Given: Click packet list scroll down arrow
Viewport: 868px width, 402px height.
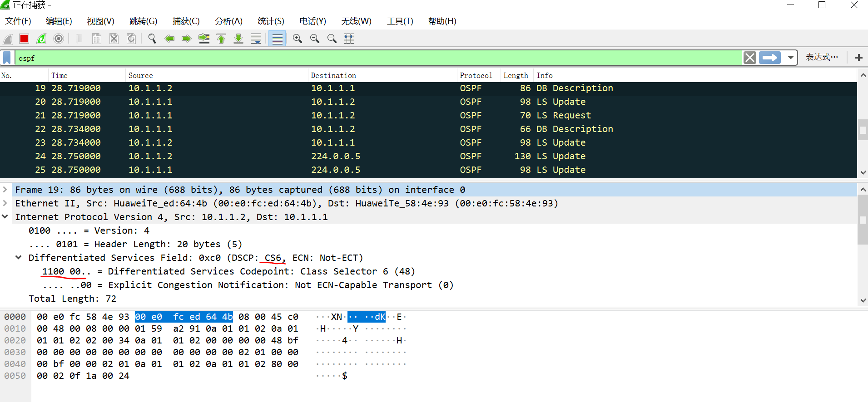Looking at the screenshot, I should pyautogui.click(x=863, y=172).
